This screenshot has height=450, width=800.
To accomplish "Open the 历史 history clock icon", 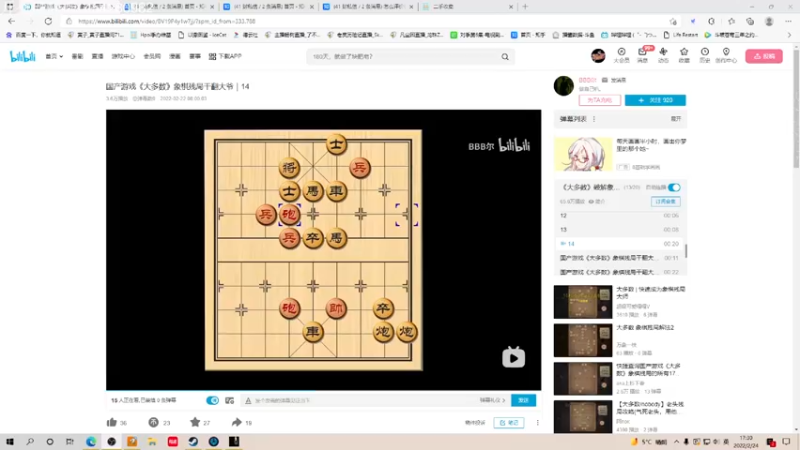I will pyautogui.click(x=705, y=55).
